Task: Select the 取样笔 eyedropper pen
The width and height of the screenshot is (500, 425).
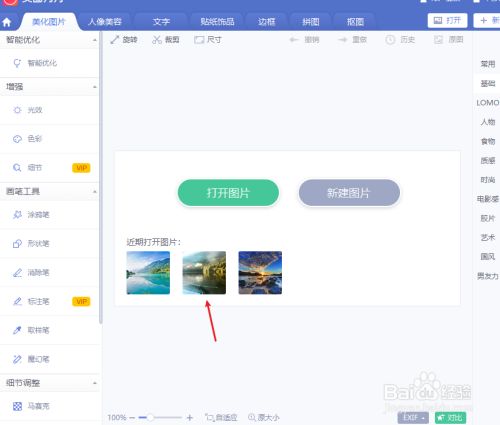Action: [x=50, y=330]
